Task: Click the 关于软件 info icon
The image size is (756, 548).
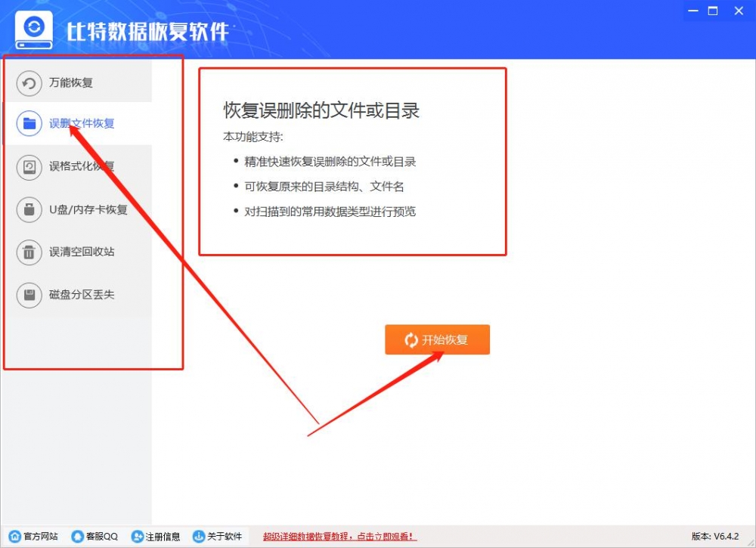Action: [x=198, y=536]
